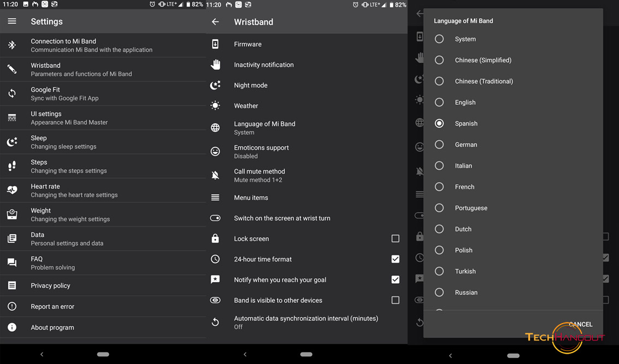This screenshot has height=364, width=619.
Task: Uncheck the 24-hour time format checkbox
Action: point(395,259)
